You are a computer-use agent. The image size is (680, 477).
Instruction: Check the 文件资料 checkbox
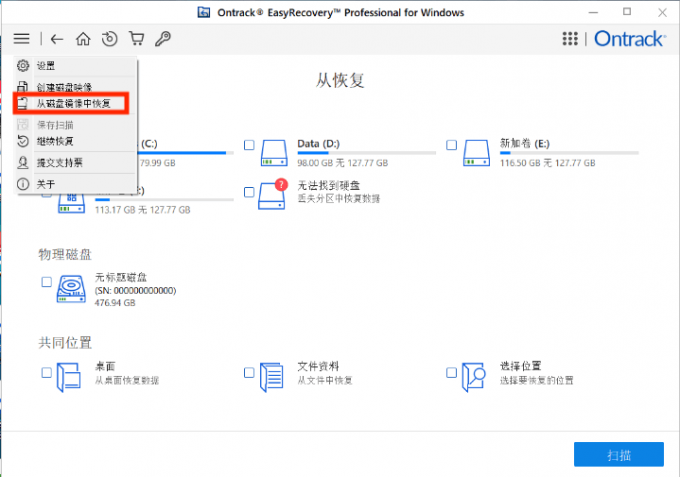(249, 372)
